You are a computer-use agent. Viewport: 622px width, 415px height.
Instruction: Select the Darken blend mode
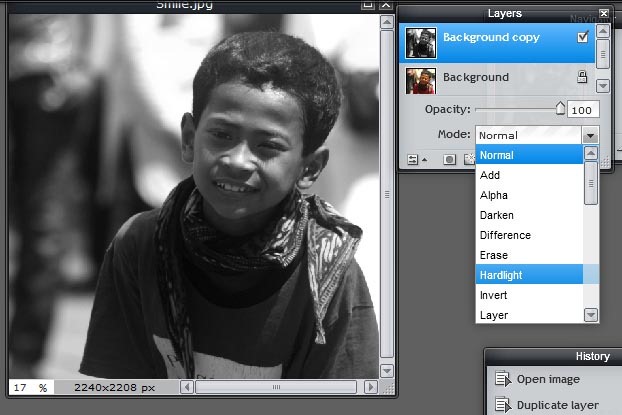coord(529,215)
